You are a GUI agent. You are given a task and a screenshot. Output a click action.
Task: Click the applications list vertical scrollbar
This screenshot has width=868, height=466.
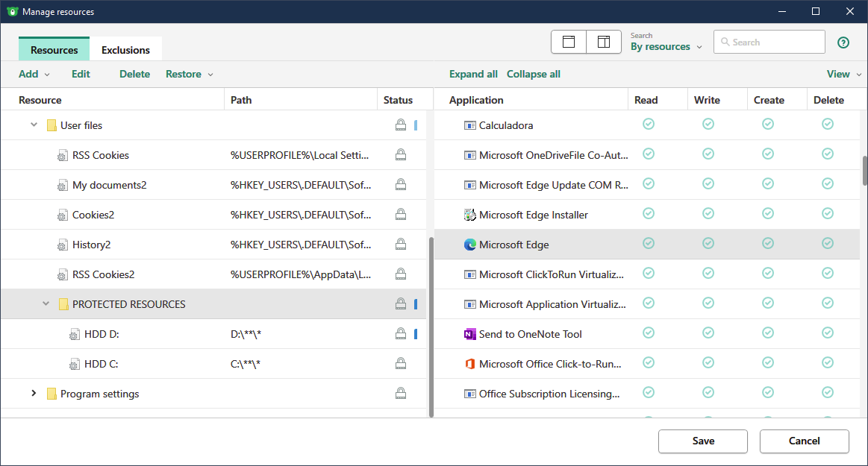click(x=864, y=171)
